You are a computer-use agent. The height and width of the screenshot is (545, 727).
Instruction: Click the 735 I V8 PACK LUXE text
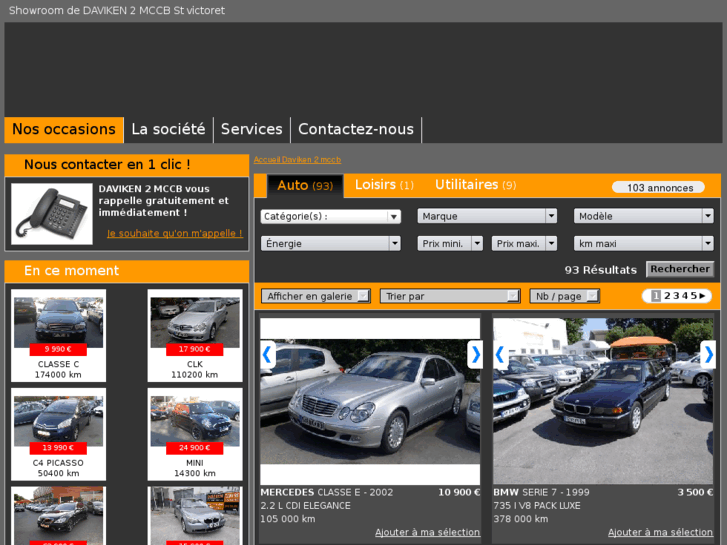(x=537, y=506)
